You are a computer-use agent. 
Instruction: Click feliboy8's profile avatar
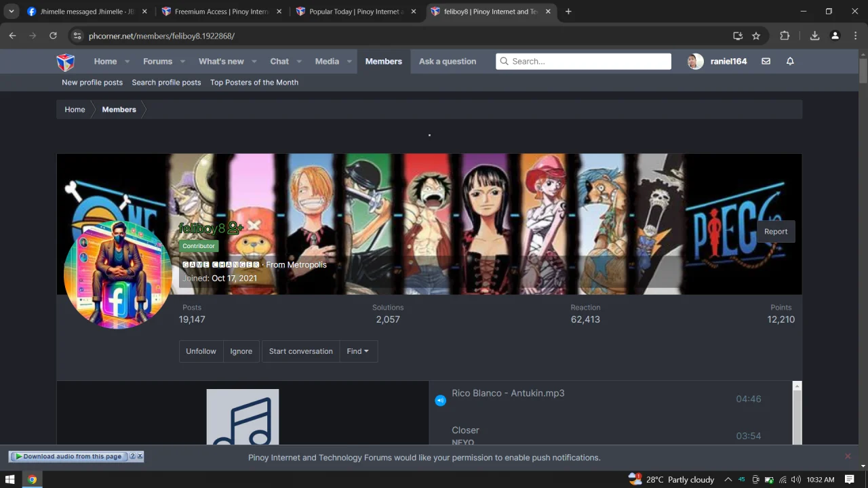[118, 274]
